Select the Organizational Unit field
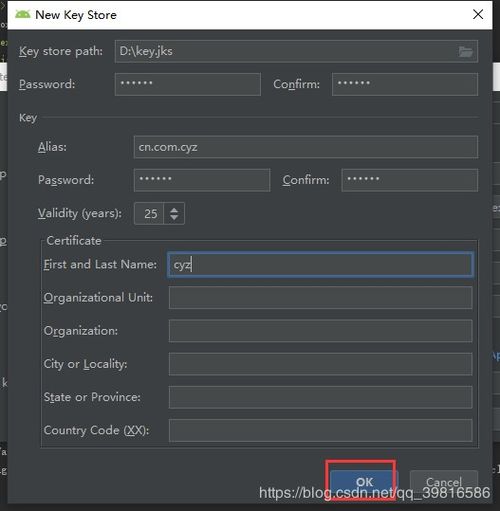 click(321, 298)
